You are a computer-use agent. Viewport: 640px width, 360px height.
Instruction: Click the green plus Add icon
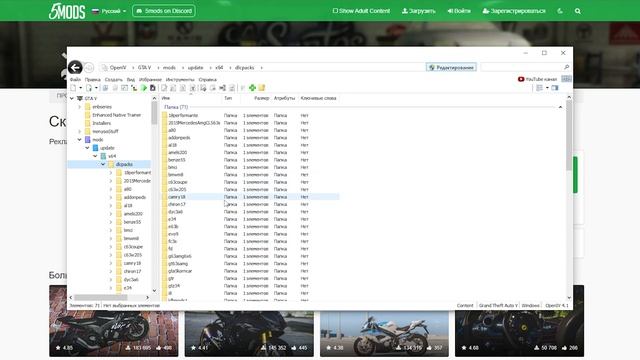coord(252,88)
